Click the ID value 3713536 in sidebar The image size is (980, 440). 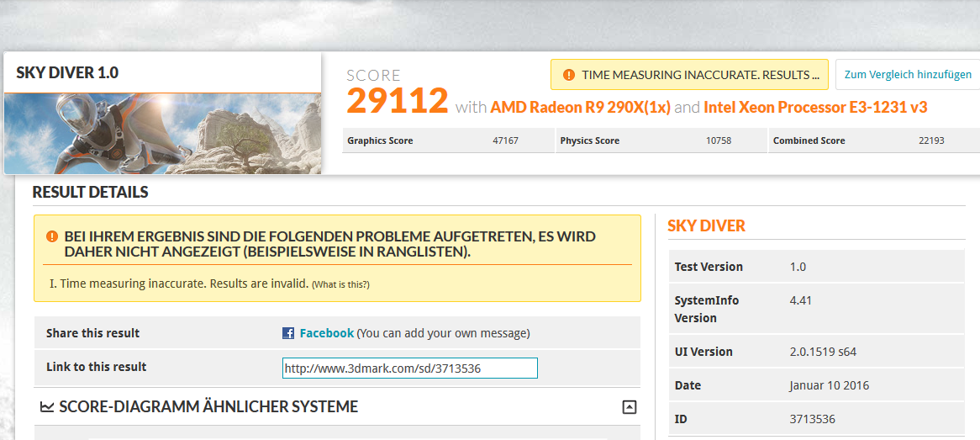point(813,419)
